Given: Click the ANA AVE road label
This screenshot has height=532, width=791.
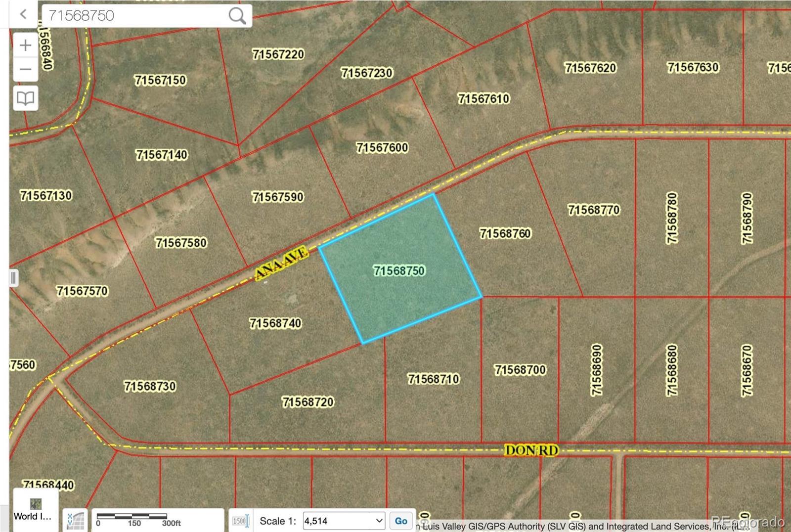Looking at the screenshot, I should (282, 264).
